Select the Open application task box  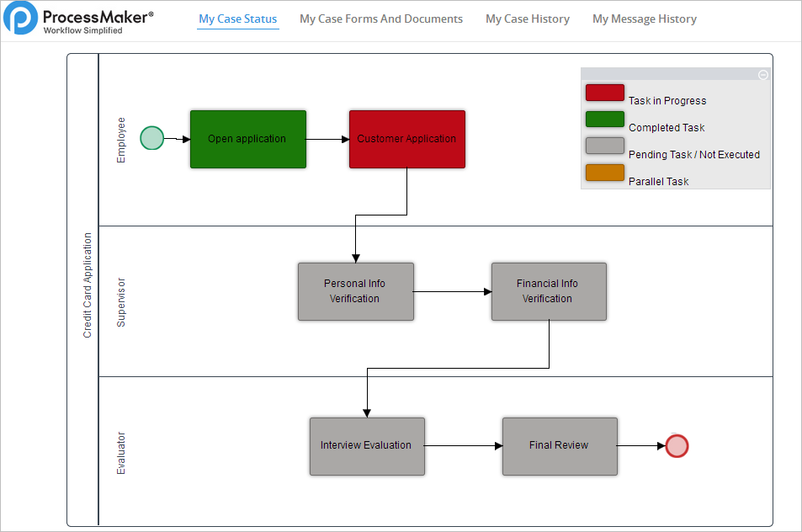[247, 139]
